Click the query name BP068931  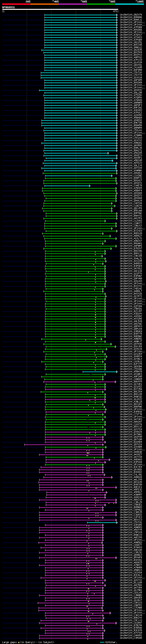(x=8, y=8)
